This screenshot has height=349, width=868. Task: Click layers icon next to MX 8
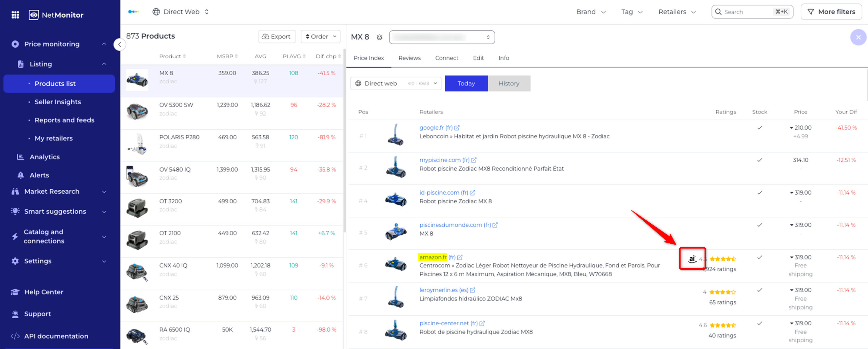(379, 37)
